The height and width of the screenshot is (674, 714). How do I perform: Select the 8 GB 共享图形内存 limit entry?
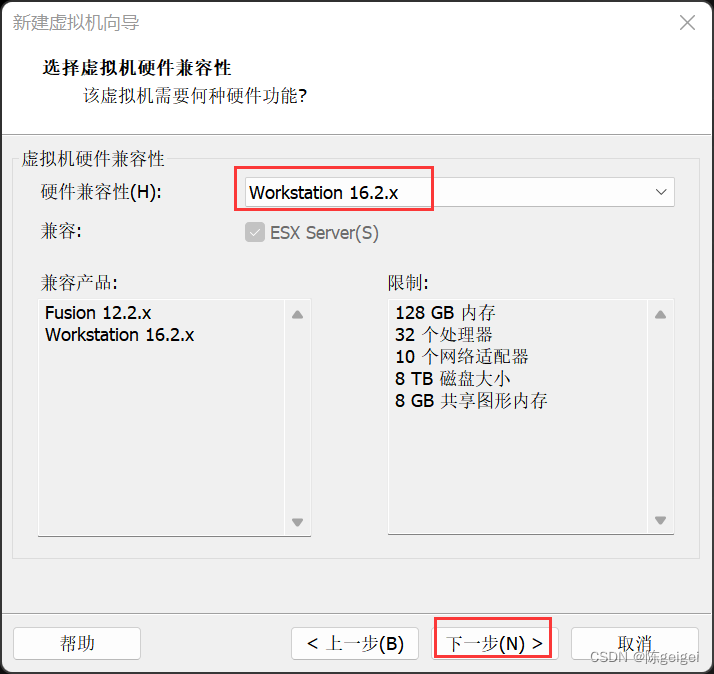pyautogui.click(x=471, y=401)
